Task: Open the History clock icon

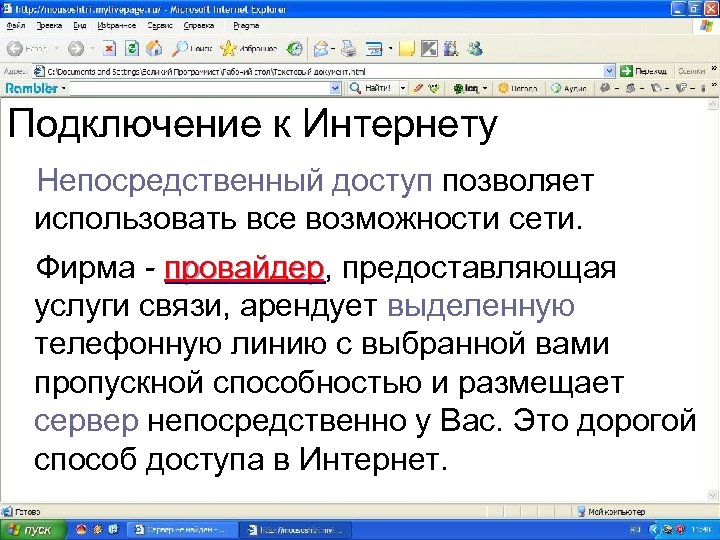Action: tap(294, 48)
